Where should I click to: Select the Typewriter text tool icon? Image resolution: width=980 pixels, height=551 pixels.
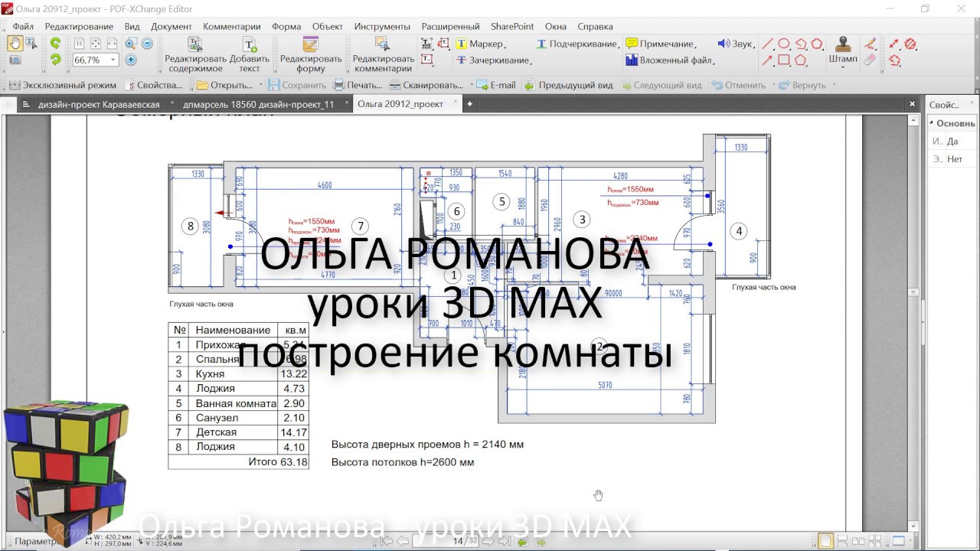pyautogui.click(x=426, y=44)
